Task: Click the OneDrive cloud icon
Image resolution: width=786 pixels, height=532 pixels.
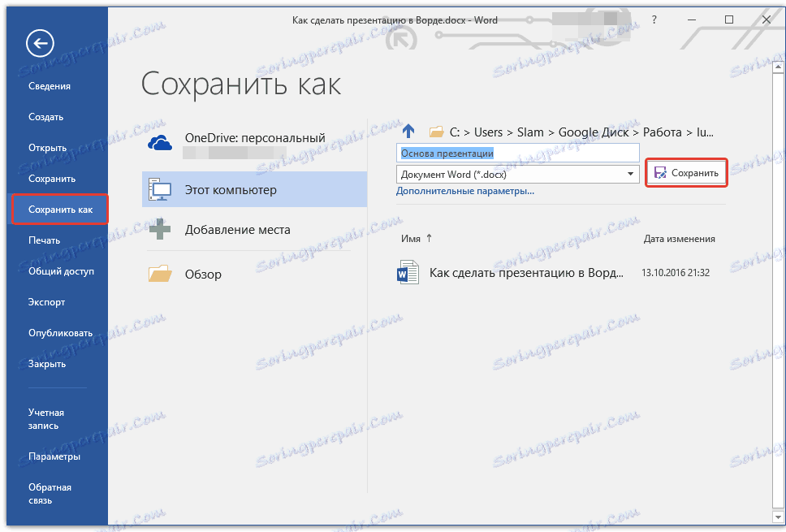Action: click(x=160, y=143)
